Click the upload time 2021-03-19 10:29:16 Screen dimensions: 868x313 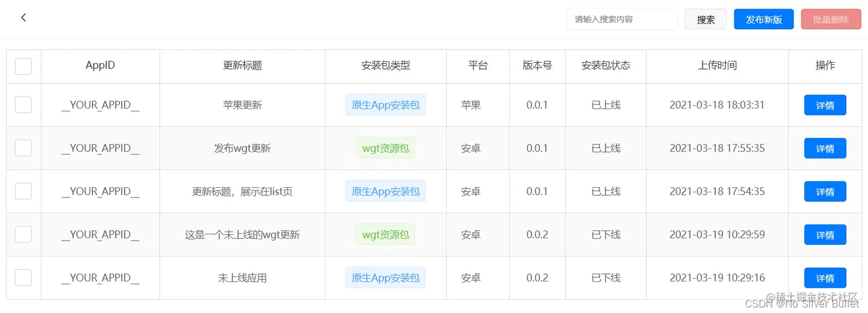click(x=717, y=277)
